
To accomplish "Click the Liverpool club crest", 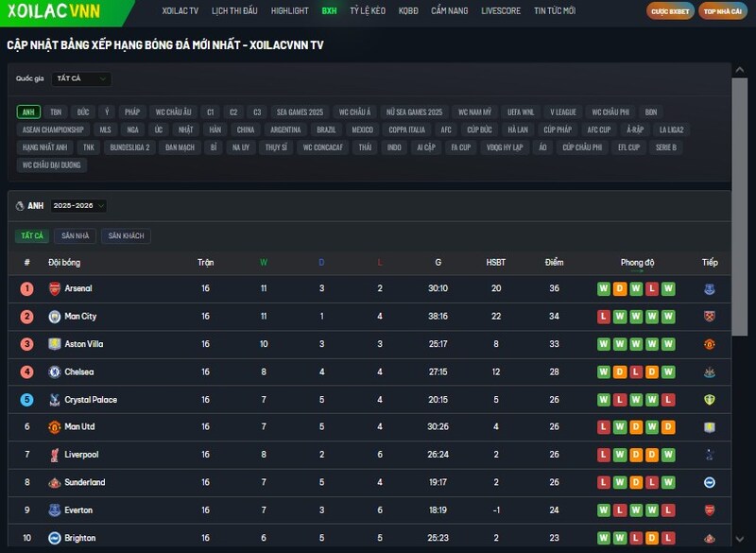I will (x=55, y=456).
